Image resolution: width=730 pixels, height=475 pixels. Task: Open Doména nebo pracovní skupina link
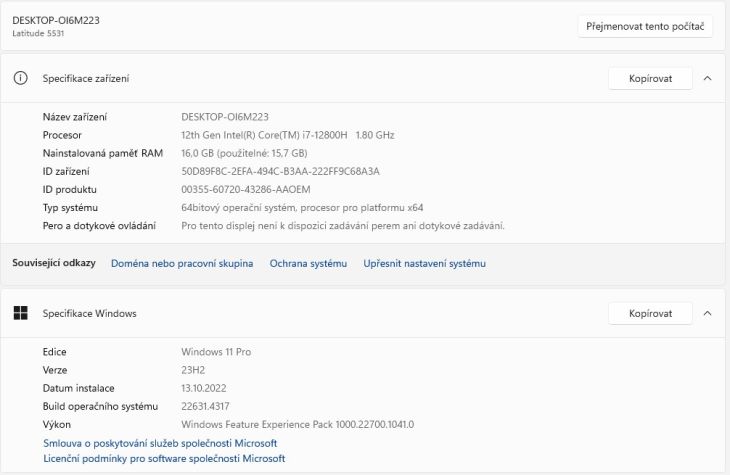tap(182, 263)
